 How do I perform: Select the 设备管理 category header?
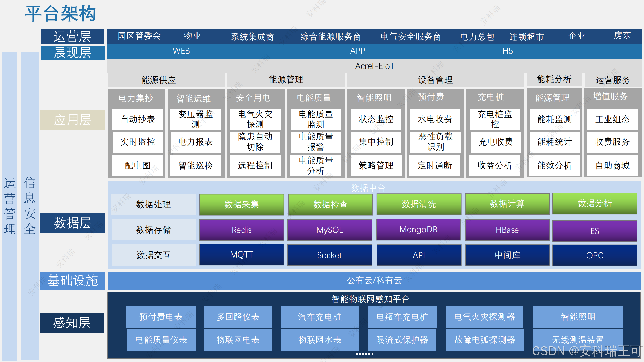pyautogui.click(x=435, y=80)
